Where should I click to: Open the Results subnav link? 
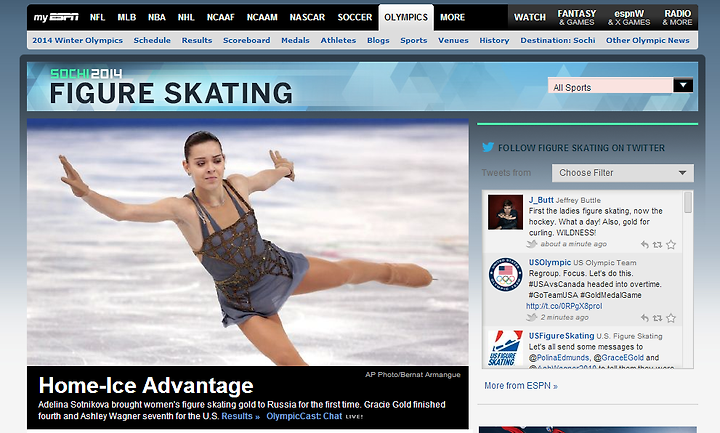(x=197, y=40)
